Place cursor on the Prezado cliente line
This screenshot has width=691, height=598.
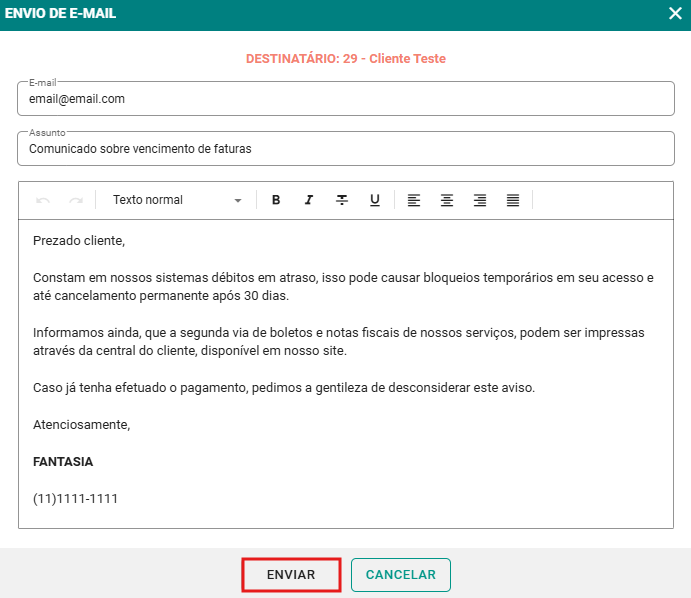(x=79, y=241)
